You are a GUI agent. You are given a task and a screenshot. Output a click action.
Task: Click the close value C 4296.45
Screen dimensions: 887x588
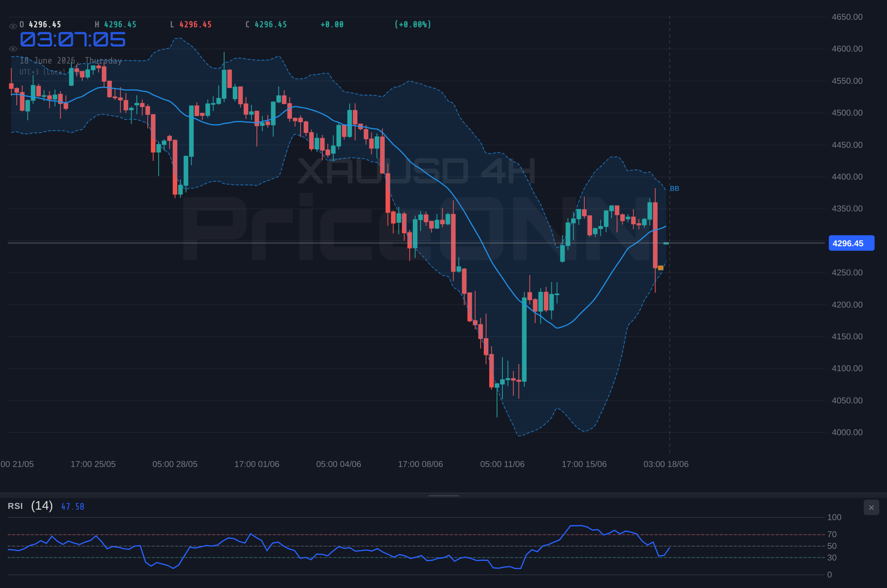point(266,24)
